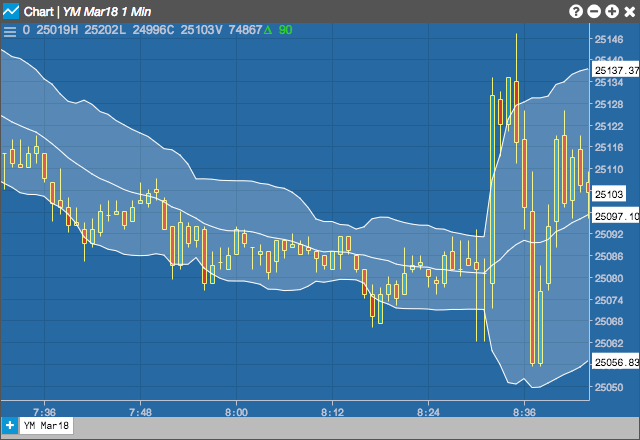This screenshot has height=440, width=640.
Task: Close the chart window with X
Action: point(630,11)
